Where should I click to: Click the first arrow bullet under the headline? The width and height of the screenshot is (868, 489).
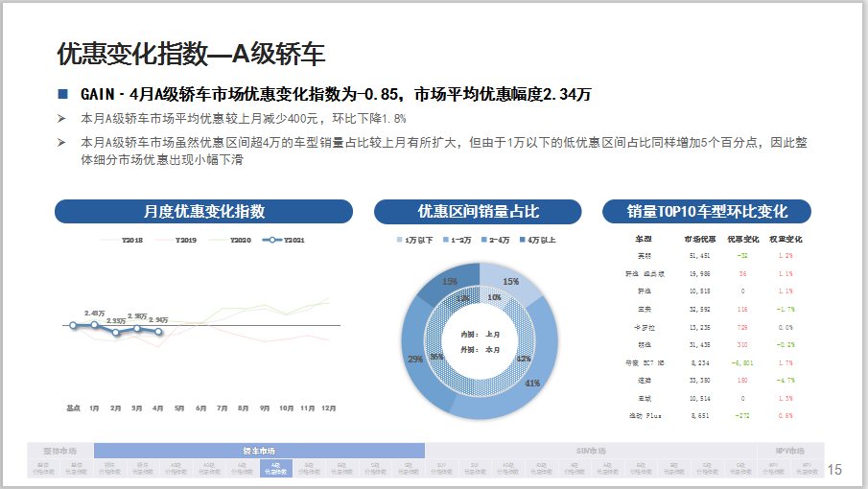[61, 119]
